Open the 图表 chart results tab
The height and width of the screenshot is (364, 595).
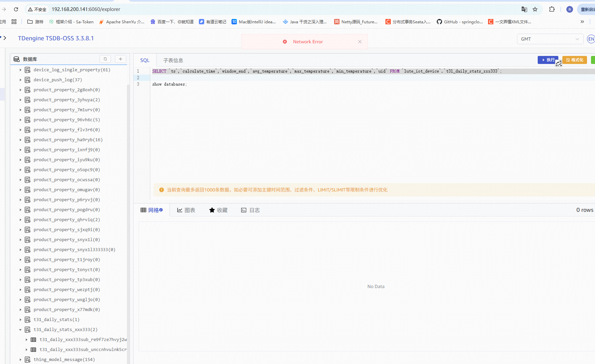[x=186, y=210]
